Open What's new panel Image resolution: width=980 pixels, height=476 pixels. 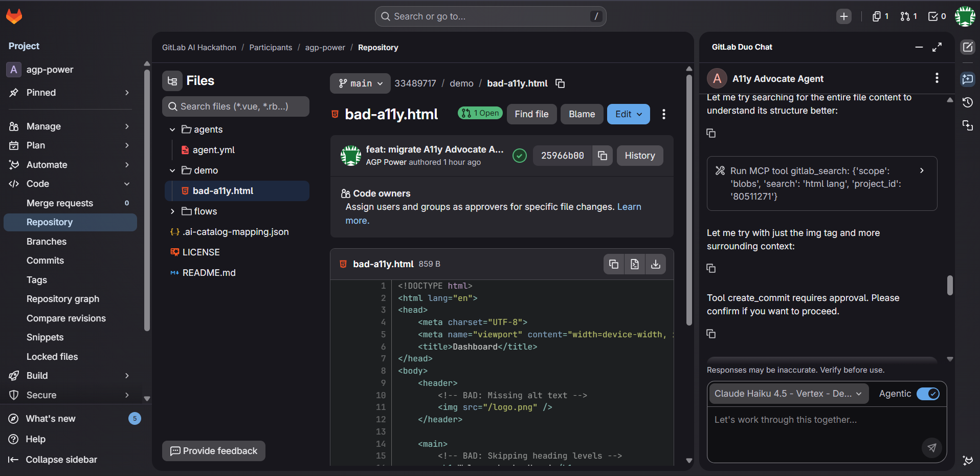click(x=51, y=419)
